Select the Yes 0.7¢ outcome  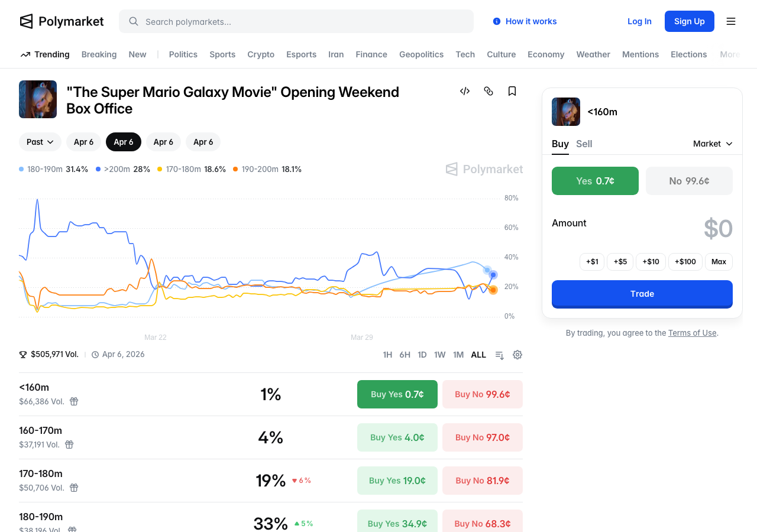tap(595, 181)
